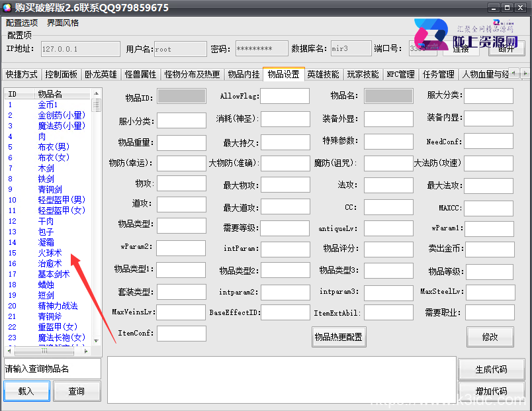
Task: Click the large code output text area
Action: 282,380
